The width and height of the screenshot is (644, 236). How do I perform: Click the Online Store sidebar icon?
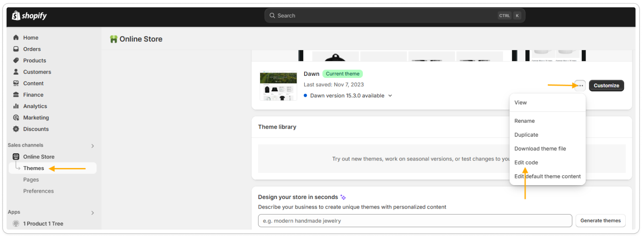[x=16, y=157]
